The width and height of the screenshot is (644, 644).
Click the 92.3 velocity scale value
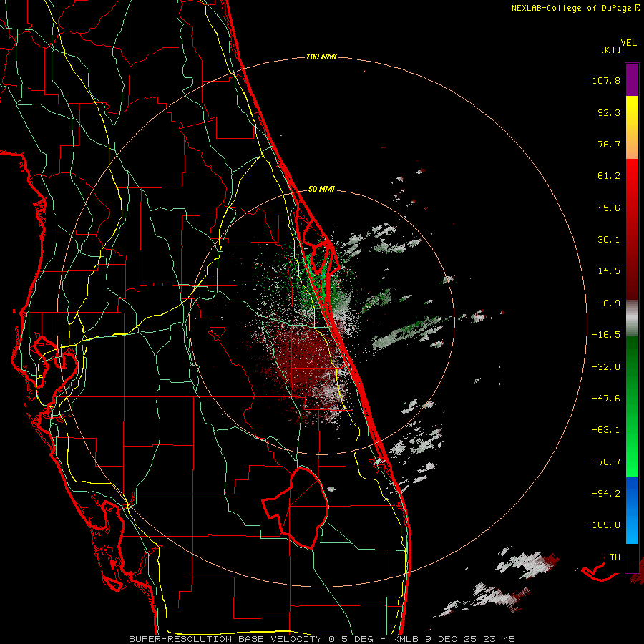[609, 112]
